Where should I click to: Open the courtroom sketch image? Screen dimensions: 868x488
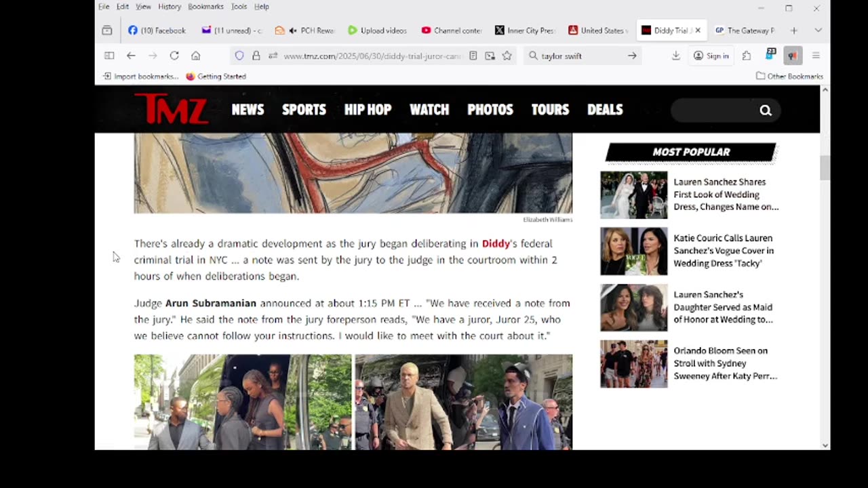click(x=353, y=173)
